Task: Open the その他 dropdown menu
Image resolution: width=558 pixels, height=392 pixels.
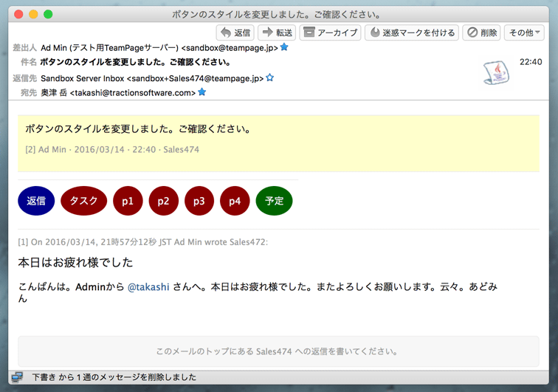Action: coord(524,32)
